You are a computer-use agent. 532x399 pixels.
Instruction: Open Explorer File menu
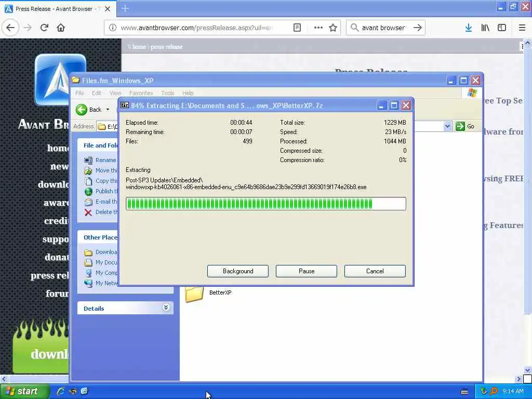[79, 93]
